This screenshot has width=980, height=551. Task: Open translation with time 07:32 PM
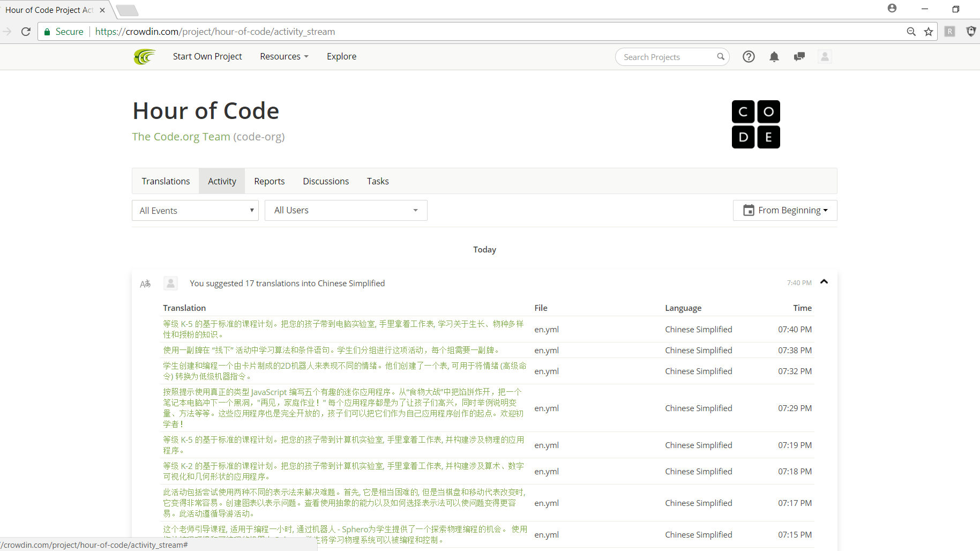pos(345,371)
